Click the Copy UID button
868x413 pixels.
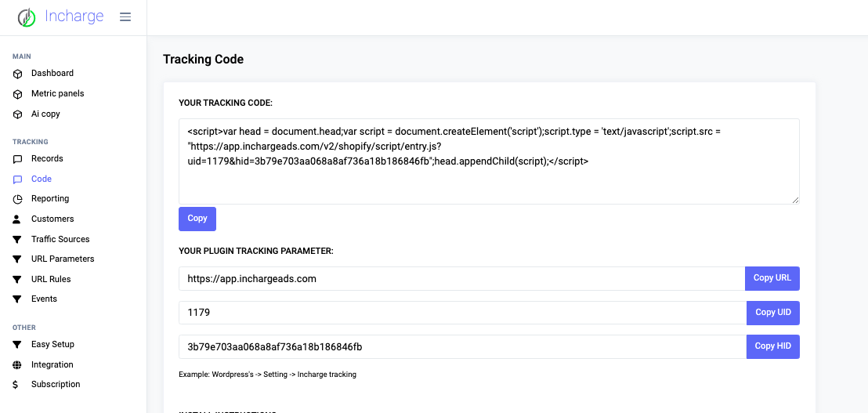click(x=772, y=313)
